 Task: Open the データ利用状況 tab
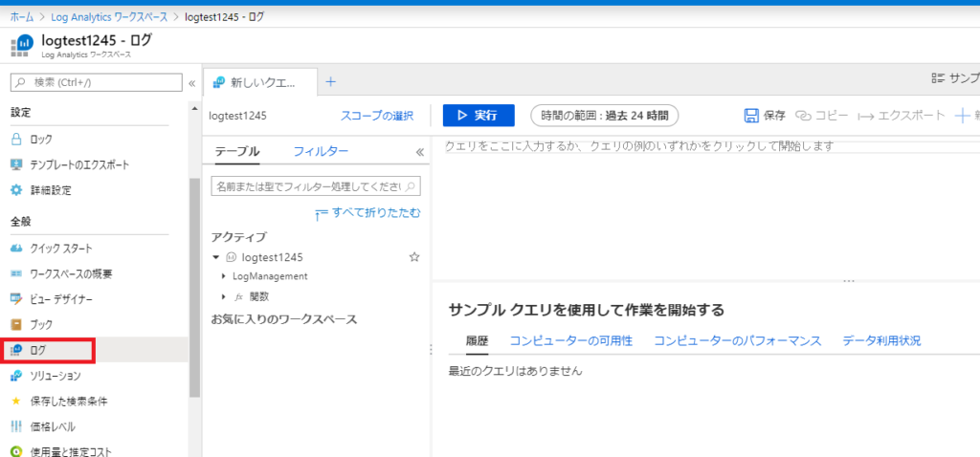point(881,341)
